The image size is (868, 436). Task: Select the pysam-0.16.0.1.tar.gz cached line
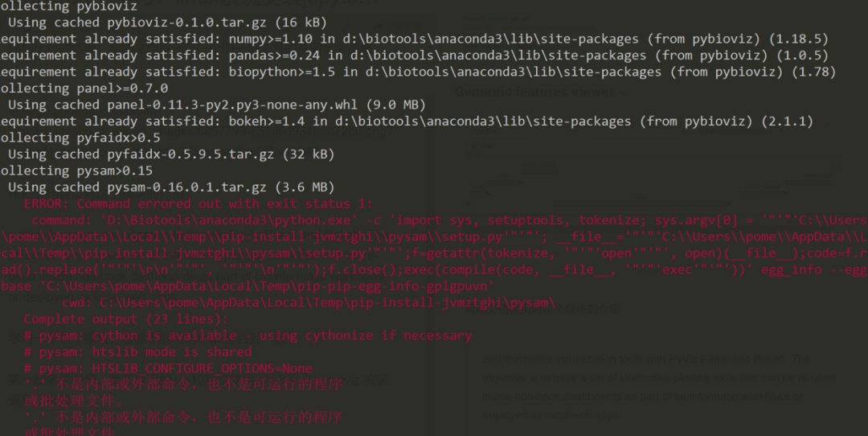[x=171, y=187]
